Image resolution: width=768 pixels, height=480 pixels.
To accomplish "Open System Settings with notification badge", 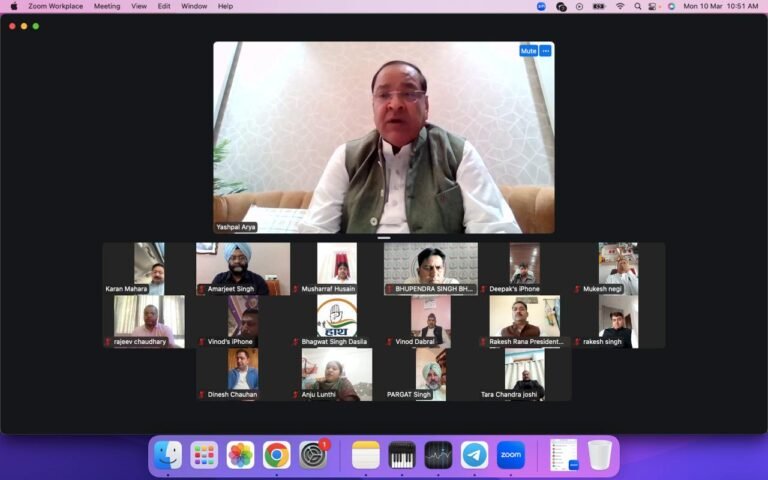I will (313, 455).
